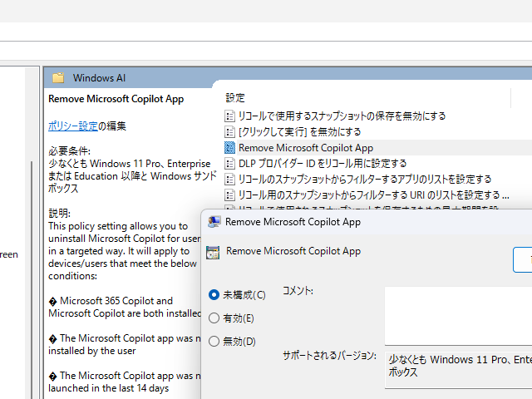
Task: Open the ポリシー設定 link
Action: (x=73, y=126)
